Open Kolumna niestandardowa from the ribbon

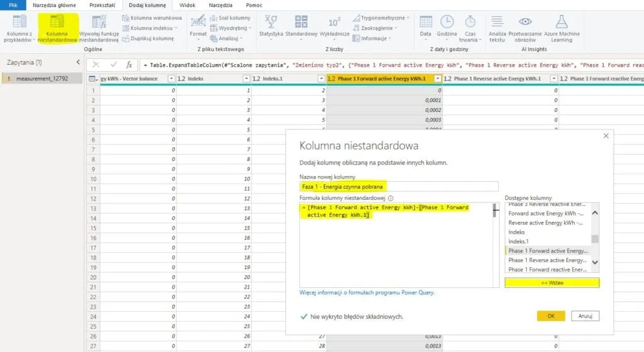pos(57,29)
